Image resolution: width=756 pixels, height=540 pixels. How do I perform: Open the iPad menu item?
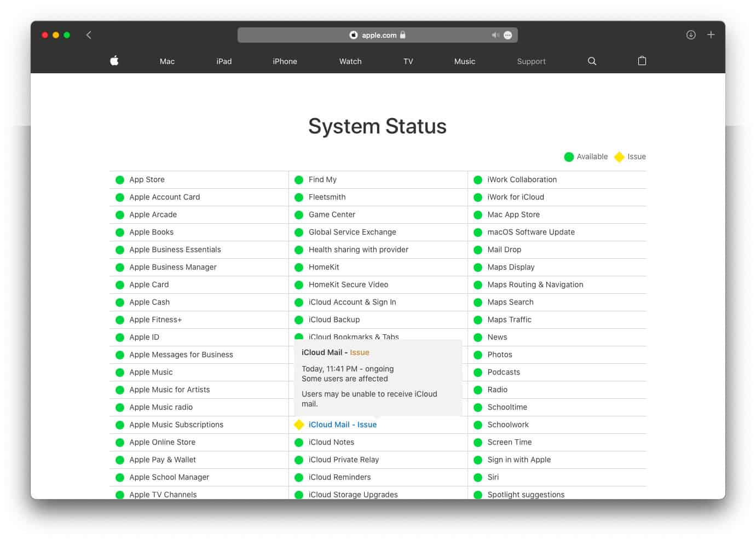coord(224,61)
